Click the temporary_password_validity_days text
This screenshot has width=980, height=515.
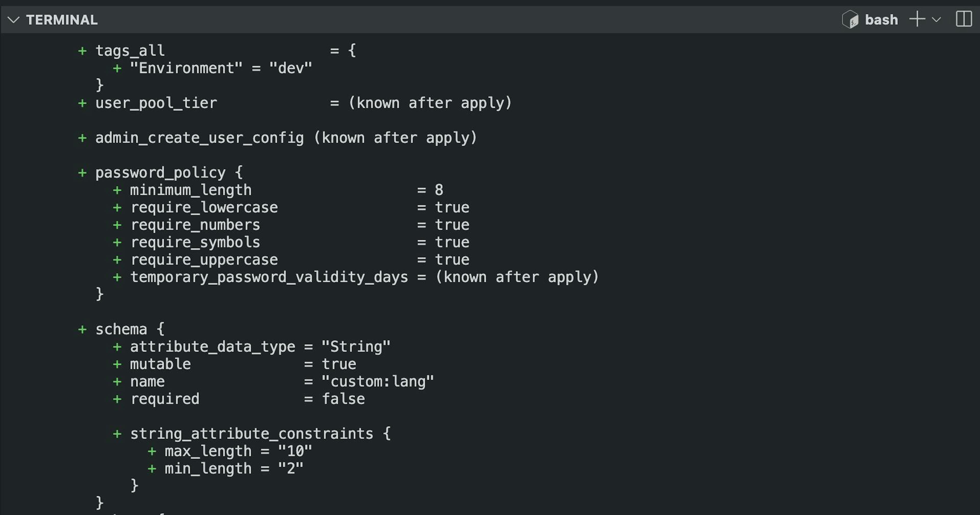pyautogui.click(x=268, y=277)
